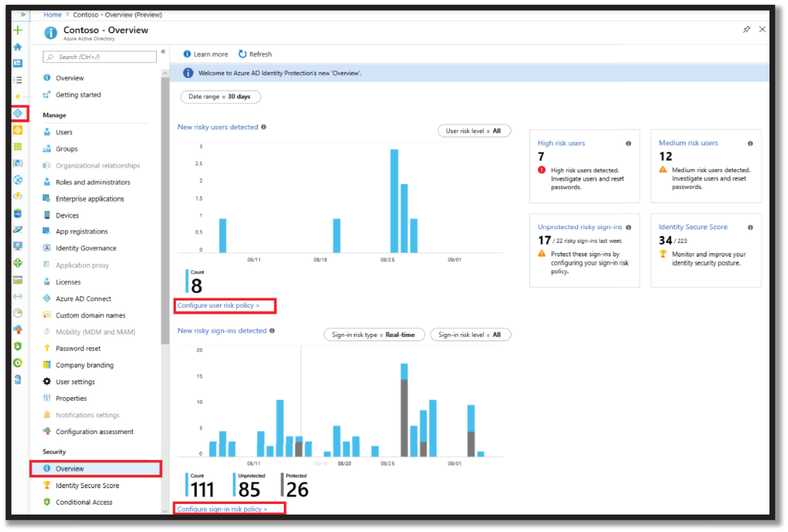This screenshot has width=788, height=532.
Task: Open the Date range 30 days filter
Action: pyautogui.click(x=221, y=97)
